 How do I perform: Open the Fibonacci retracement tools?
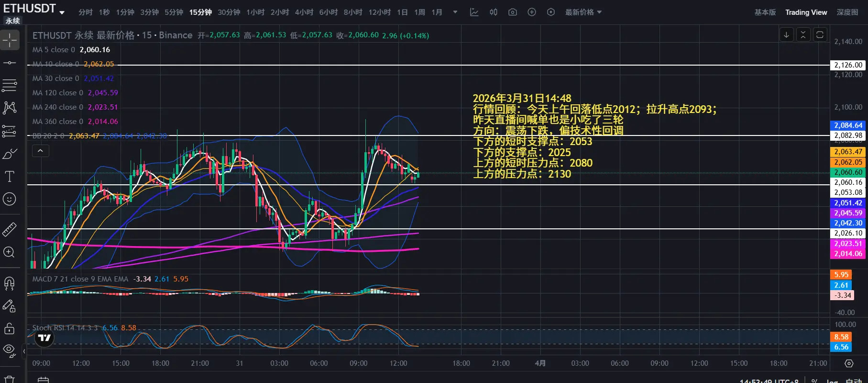[10, 86]
